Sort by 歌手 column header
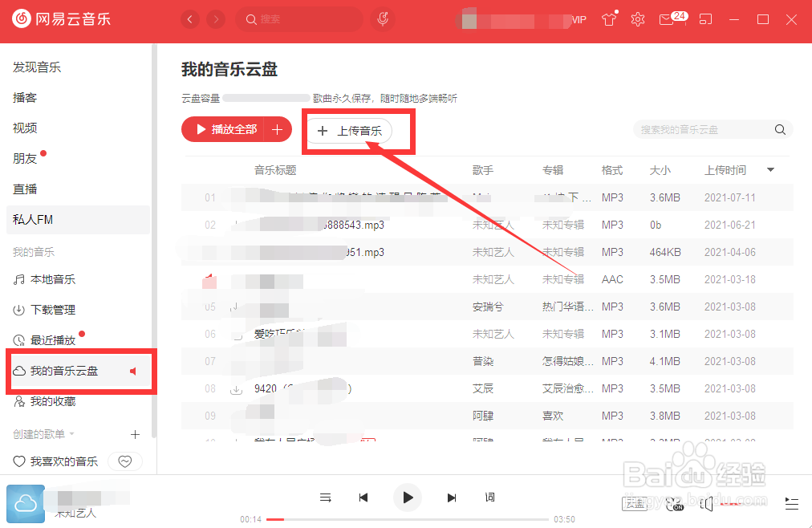The width and height of the screenshot is (812, 528). (483, 170)
